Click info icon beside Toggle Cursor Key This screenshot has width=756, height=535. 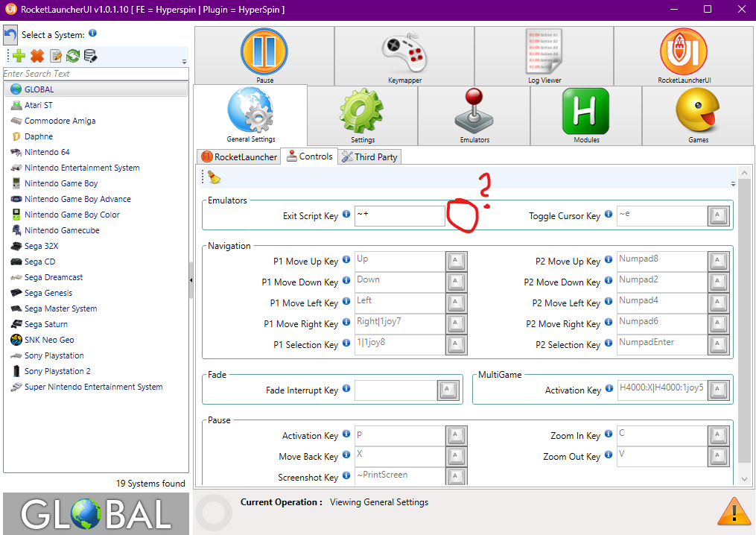(609, 214)
